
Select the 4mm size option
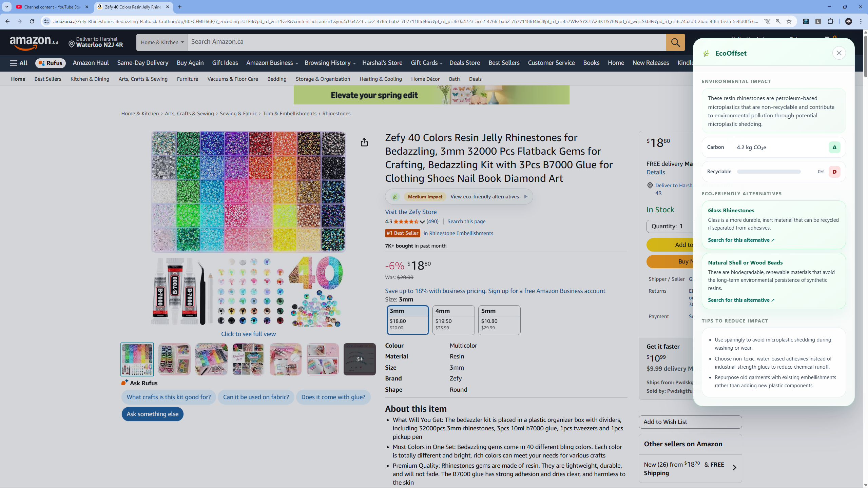click(453, 320)
